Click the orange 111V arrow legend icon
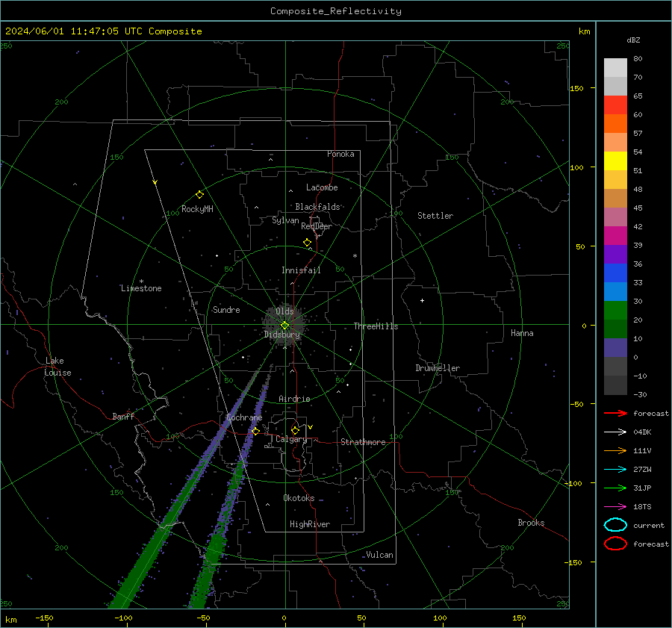This screenshot has height=628, width=672. [615, 450]
